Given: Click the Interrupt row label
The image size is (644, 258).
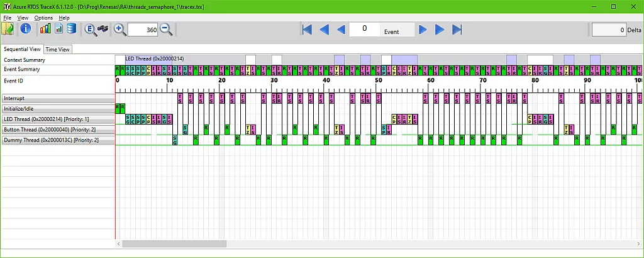Looking at the screenshot, I should (58, 98).
